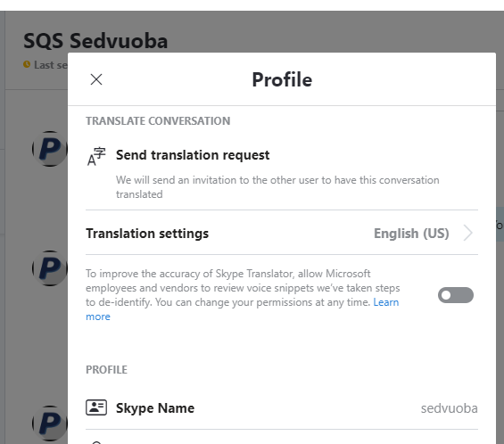504x444 pixels.
Task: Close the Profile dialog with X icon
Action: [x=96, y=79]
